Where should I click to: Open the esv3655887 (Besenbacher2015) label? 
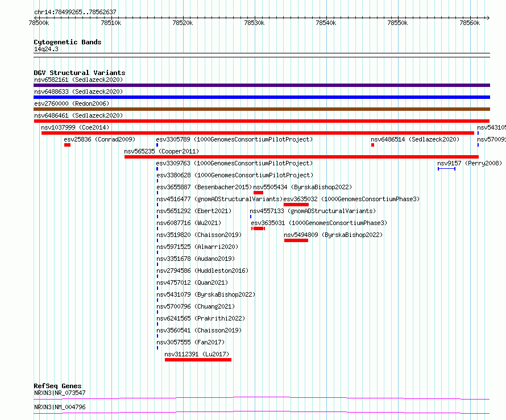[x=204, y=187]
